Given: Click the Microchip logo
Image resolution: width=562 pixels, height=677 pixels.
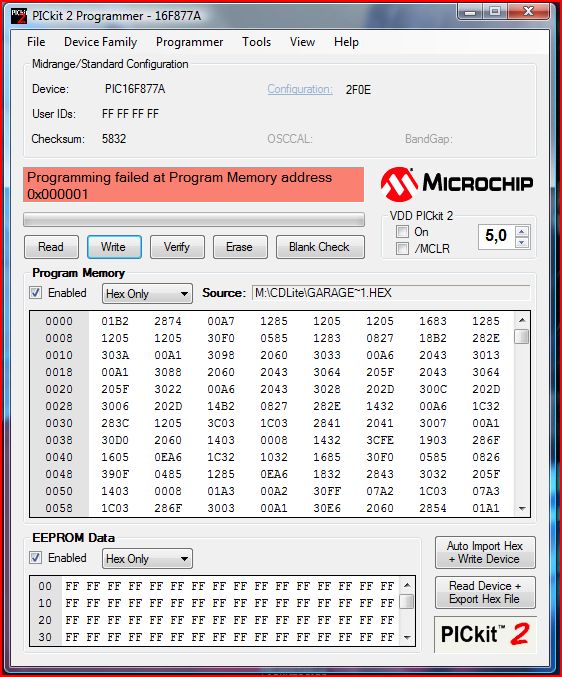Looking at the screenshot, I should coord(457,184).
